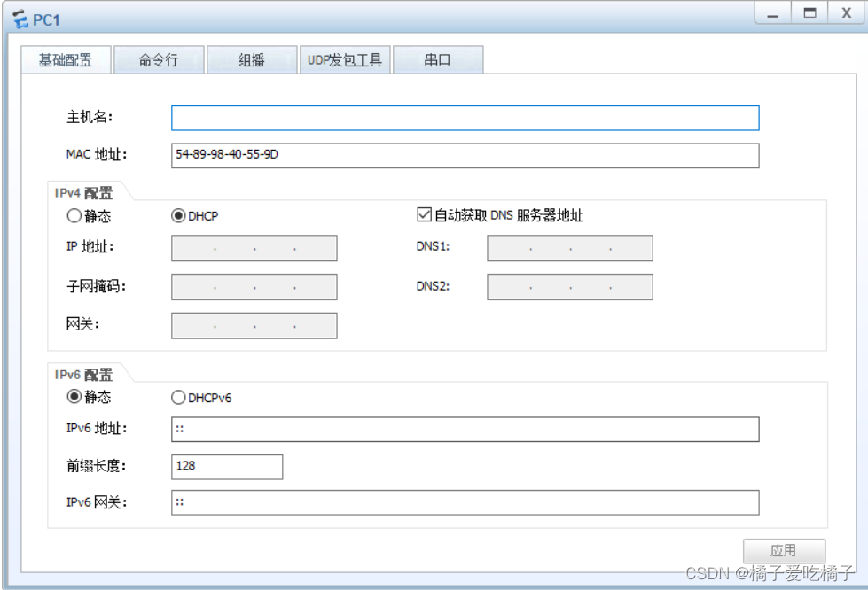Image resolution: width=868 pixels, height=590 pixels.
Task: Click the MAC 地址 field
Action: click(465, 154)
